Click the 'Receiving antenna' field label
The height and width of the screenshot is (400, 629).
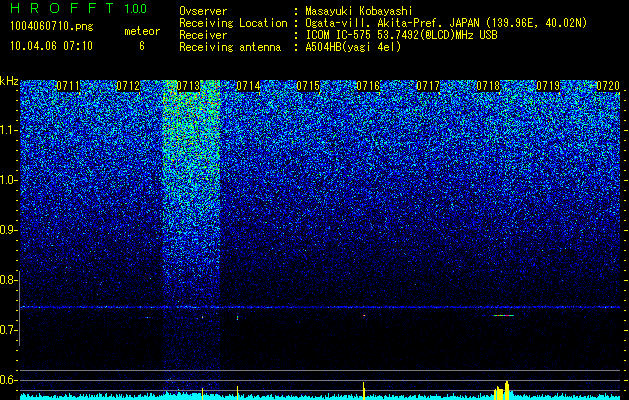pos(230,47)
